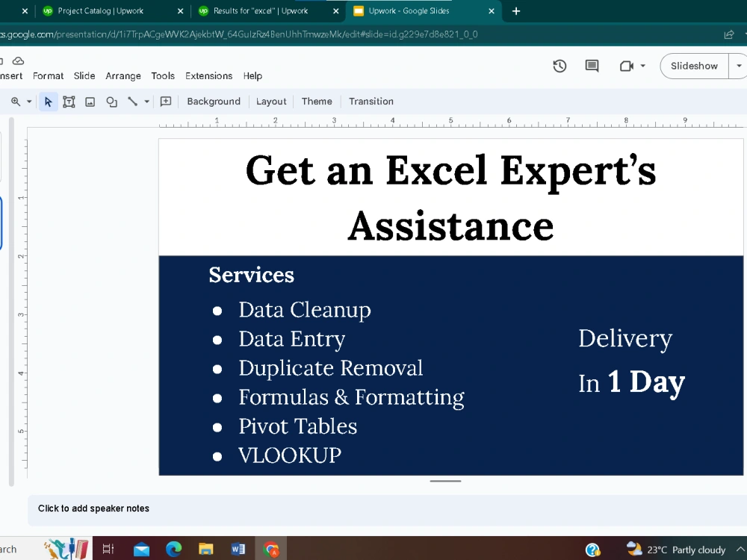The width and height of the screenshot is (747, 560).
Task: Click the slide filmstrip scrollbar
Action: point(11,302)
